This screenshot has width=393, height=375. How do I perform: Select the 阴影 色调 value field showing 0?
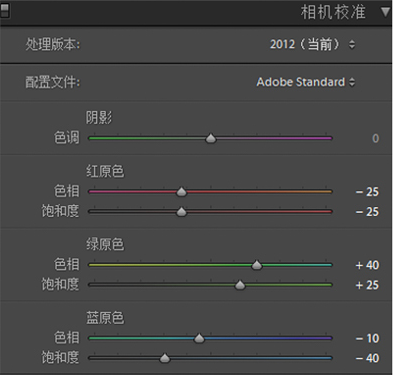[375, 138]
